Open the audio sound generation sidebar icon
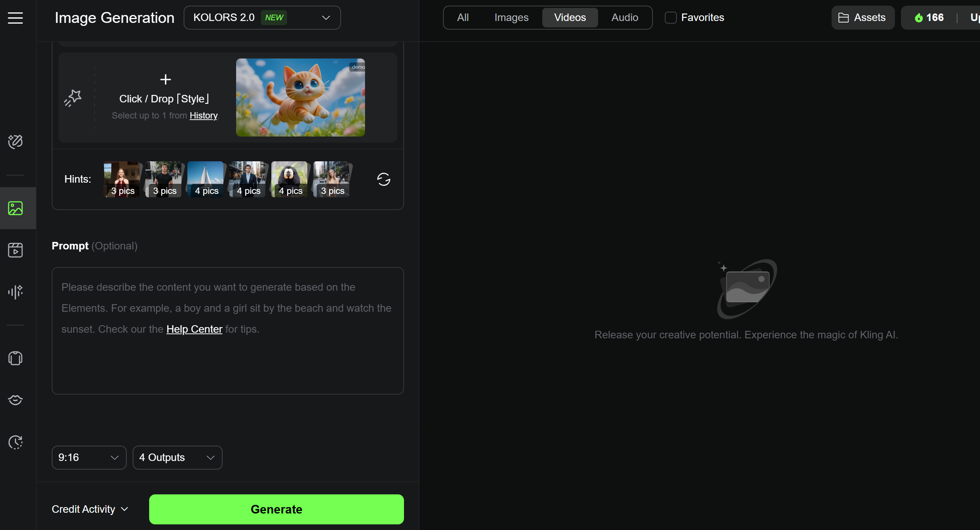This screenshot has height=530, width=980. pyautogui.click(x=15, y=292)
